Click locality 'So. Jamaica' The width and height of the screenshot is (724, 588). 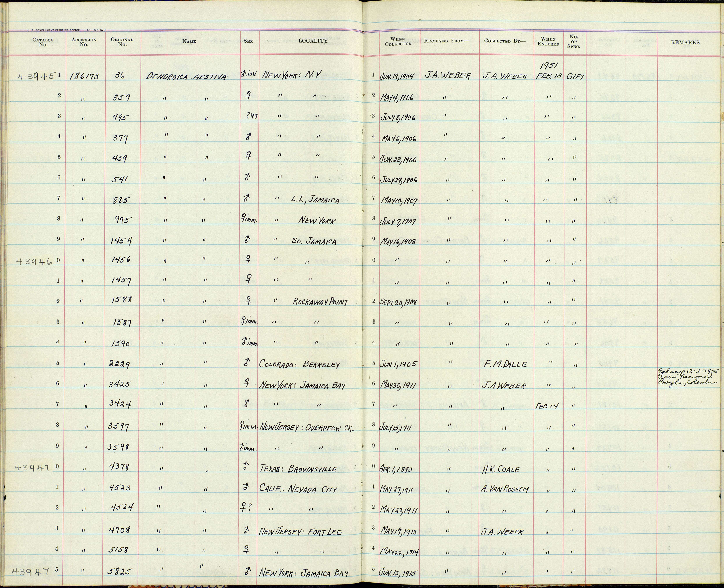314,241
